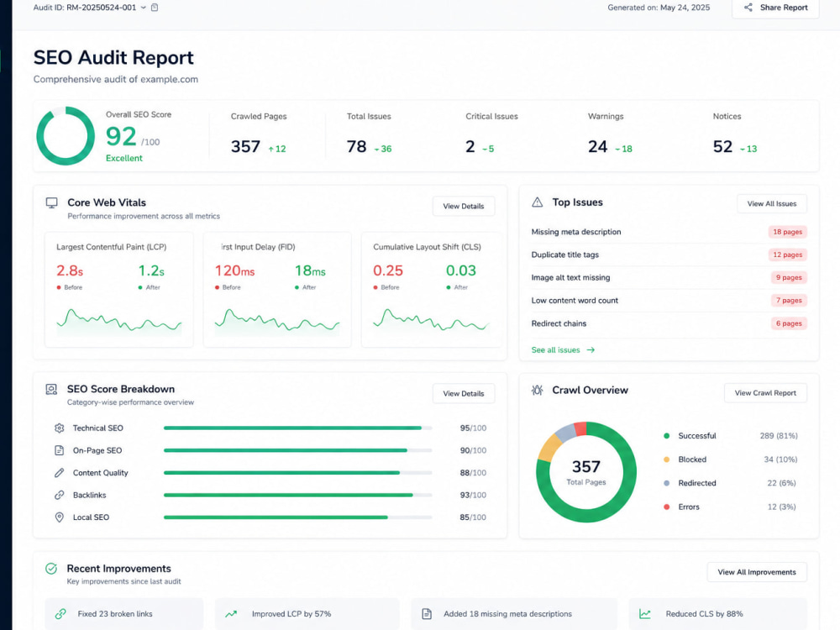This screenshot has width=840, height=630.
Task: Click the Generated on May 24, 2025 text
Action: [659, 8]
